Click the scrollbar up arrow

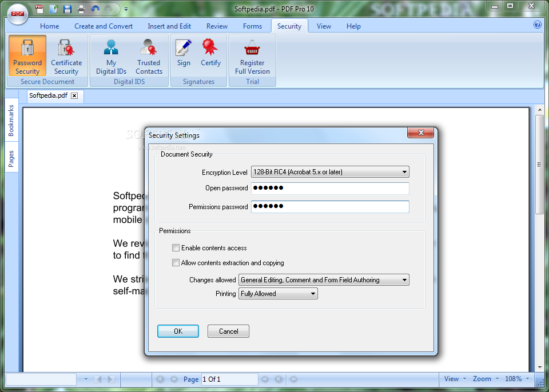point(539,110)
